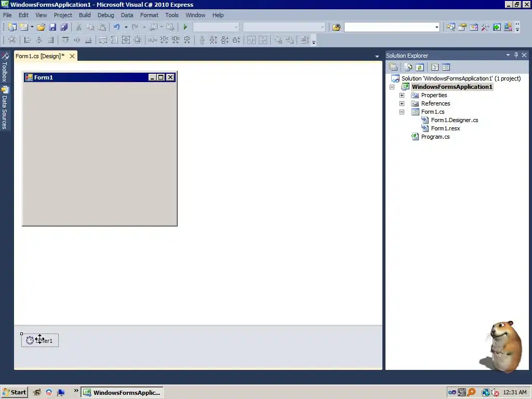Click View Code icon in Solution Explorer
532x399 pixels.
pos(435,67)
